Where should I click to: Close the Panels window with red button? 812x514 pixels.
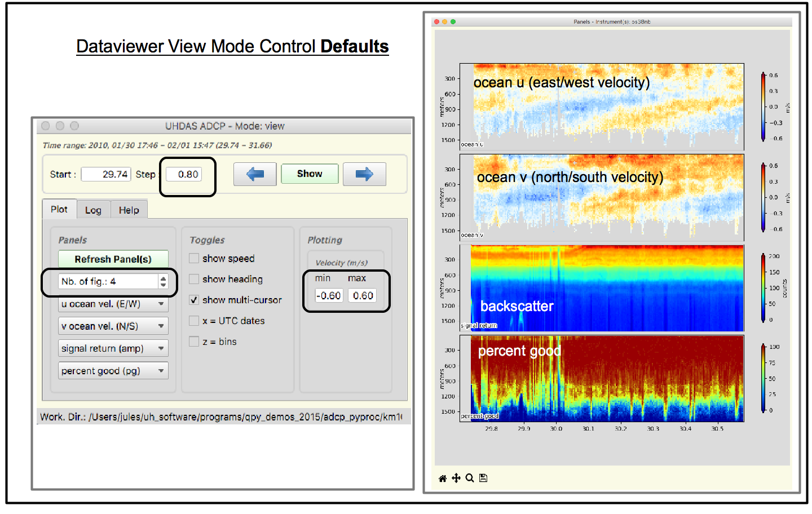(436, 22)
